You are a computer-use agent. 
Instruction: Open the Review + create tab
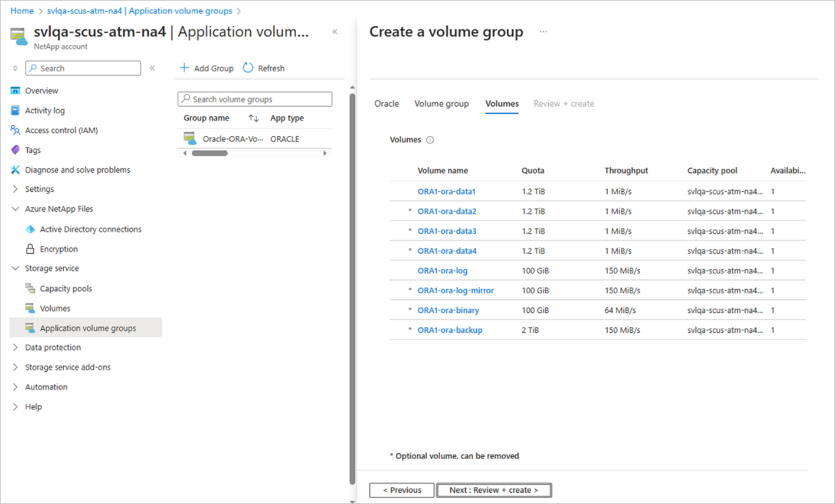click(x=564, y=103)
